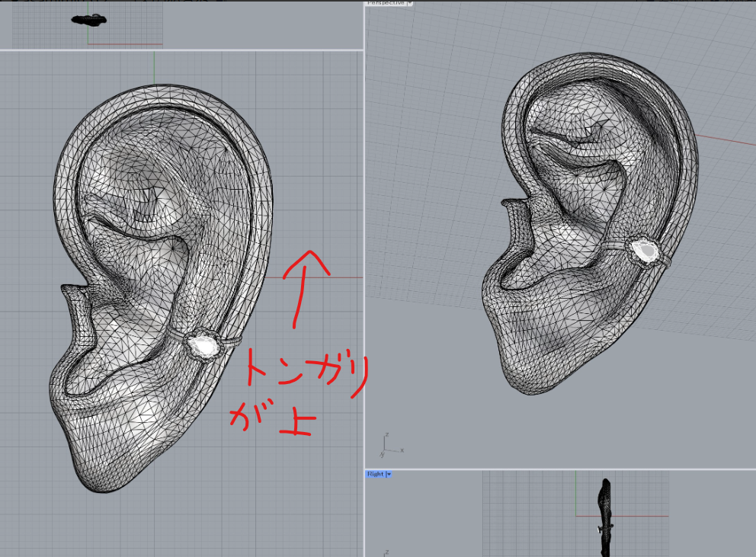Click the Perspective viewport title label

click(x=386, y=3)
